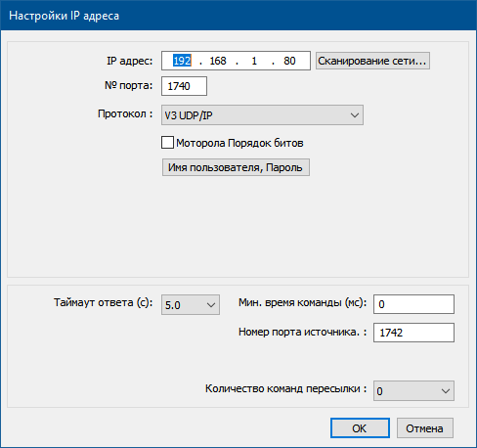Viewport: 477px width, 448px height.
Task: Confirm settings with the OK button
Action: 360,428
